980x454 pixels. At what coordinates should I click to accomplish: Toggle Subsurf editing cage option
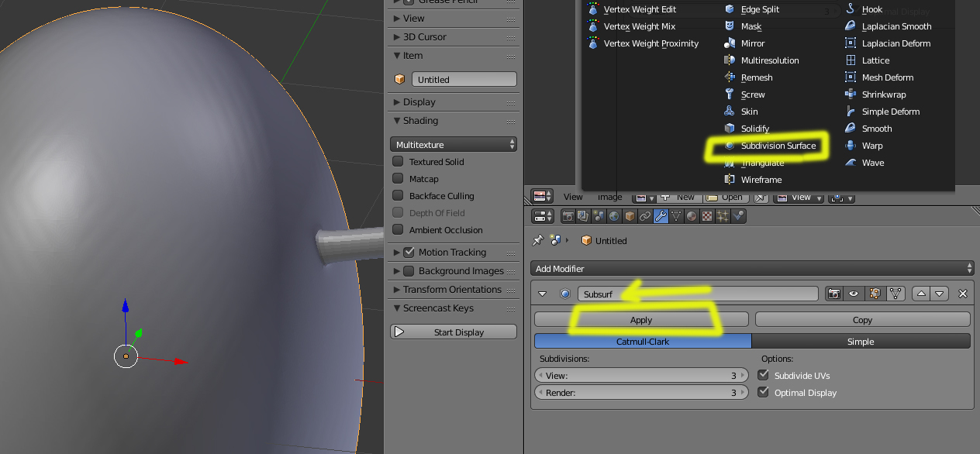(895, 294)
